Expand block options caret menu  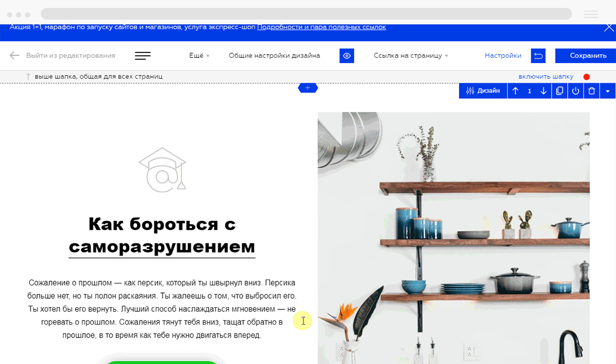click(608, 91)
